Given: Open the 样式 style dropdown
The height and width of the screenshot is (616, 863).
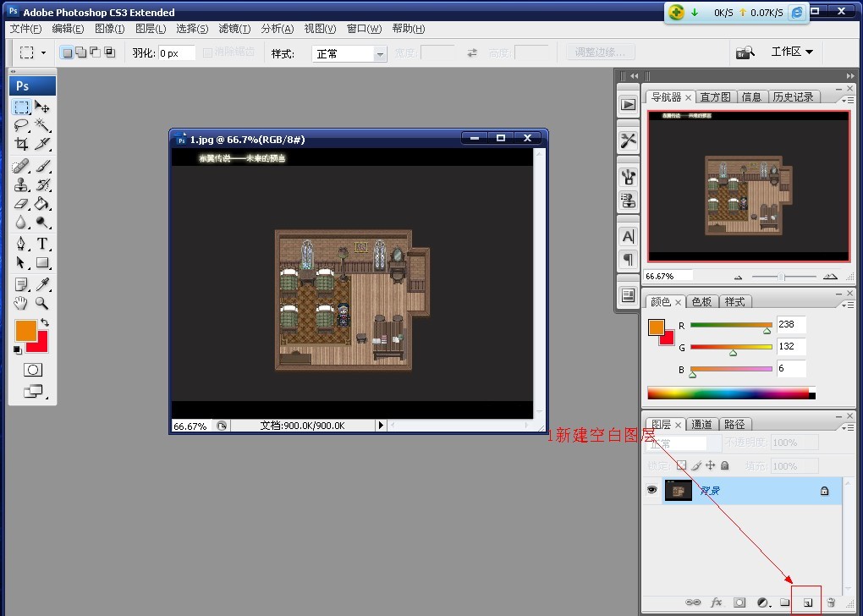Looking at the screenshot, I should click(x=349, y=53).
